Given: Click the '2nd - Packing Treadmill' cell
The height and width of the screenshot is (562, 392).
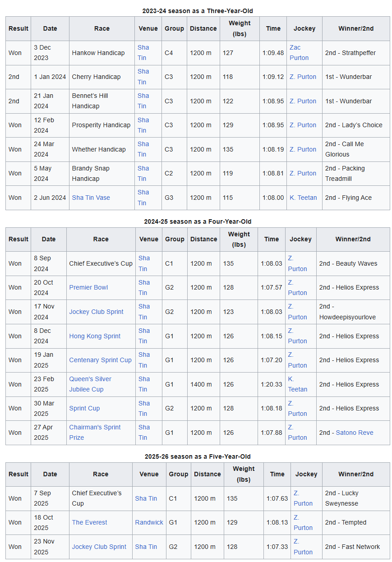Looking at the screenshot, I should tap(356, 173).
